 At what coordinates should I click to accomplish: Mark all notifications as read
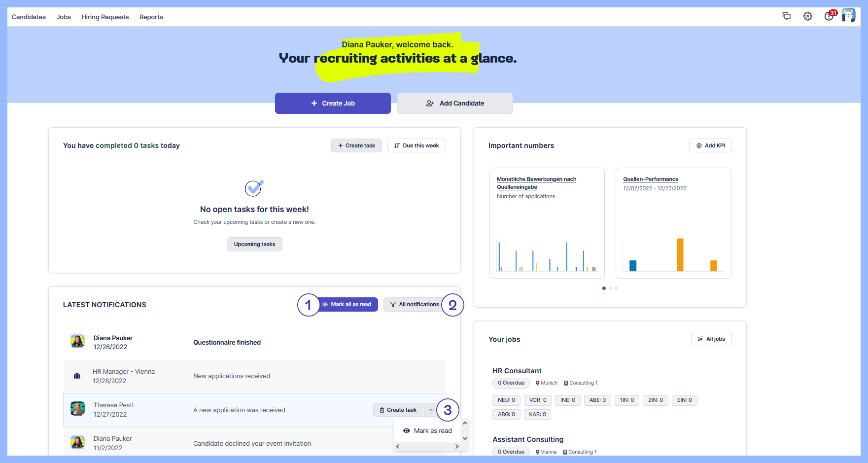(x=347, y=305)
